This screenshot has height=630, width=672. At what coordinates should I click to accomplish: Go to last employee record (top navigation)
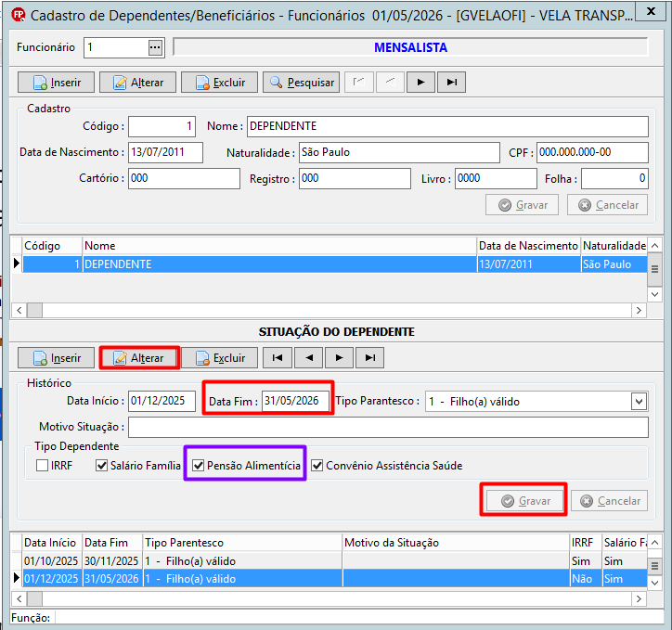pyautogui.click(x=451, y=82)
